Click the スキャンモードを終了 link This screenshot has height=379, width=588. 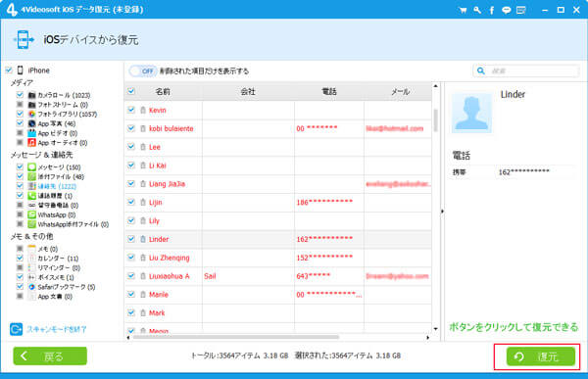[56, 329]
